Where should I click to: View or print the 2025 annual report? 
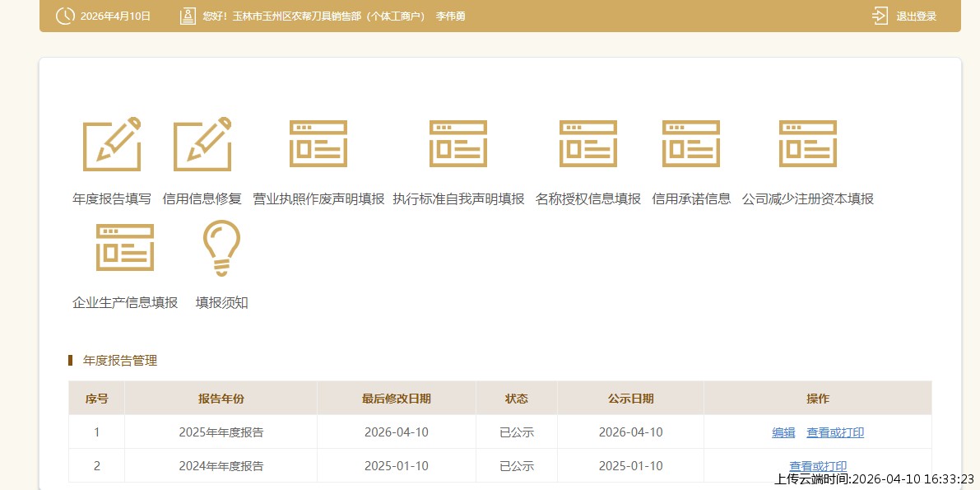point(835,432)
